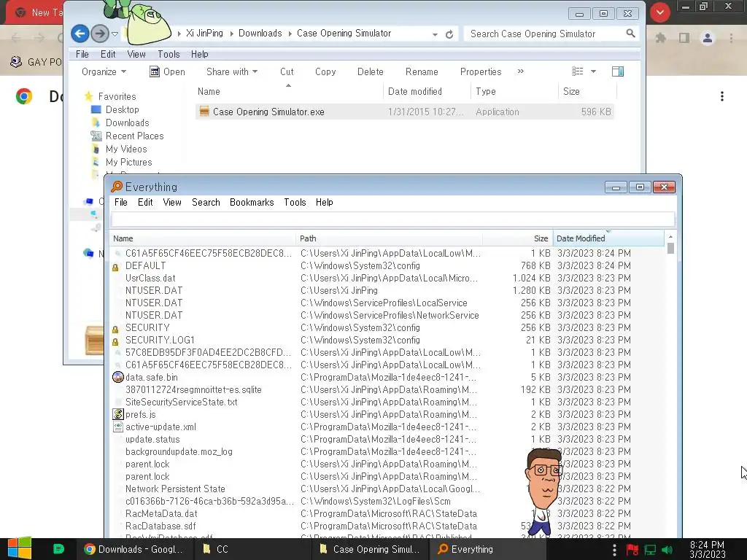Open recent locations dropdown beside nav arrows
The height and width of the screenshot is (560, 747).
pyautogui.click(x=115, y=34)
